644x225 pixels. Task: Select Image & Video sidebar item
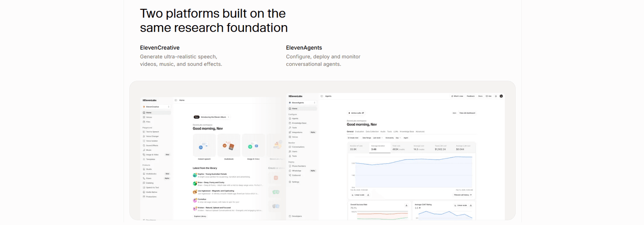(x=156, y=155)
